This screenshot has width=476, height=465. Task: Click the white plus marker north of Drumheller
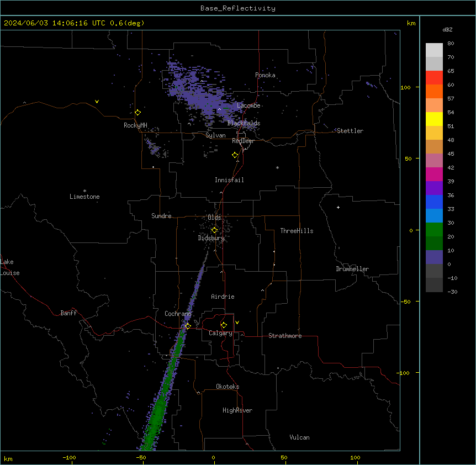(338, 207)
